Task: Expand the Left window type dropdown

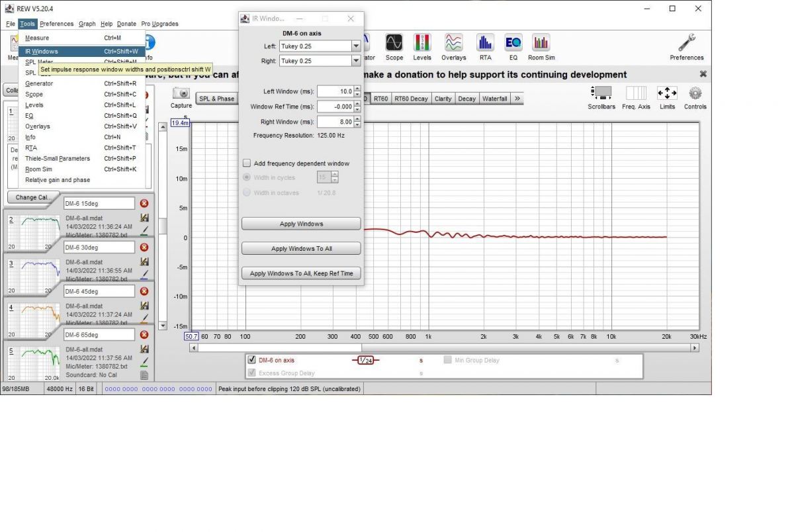Action: [x=356, y=46]
